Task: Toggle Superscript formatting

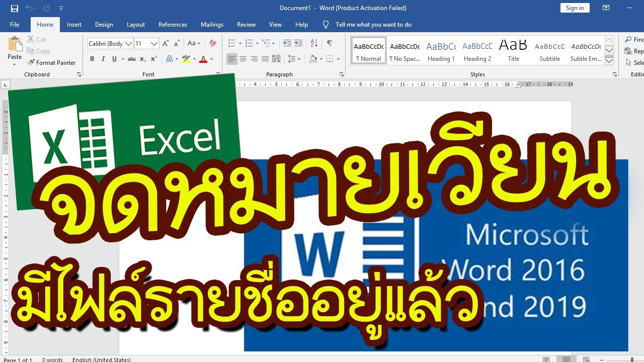Action: pyautogui.click(x=154, y=59)
